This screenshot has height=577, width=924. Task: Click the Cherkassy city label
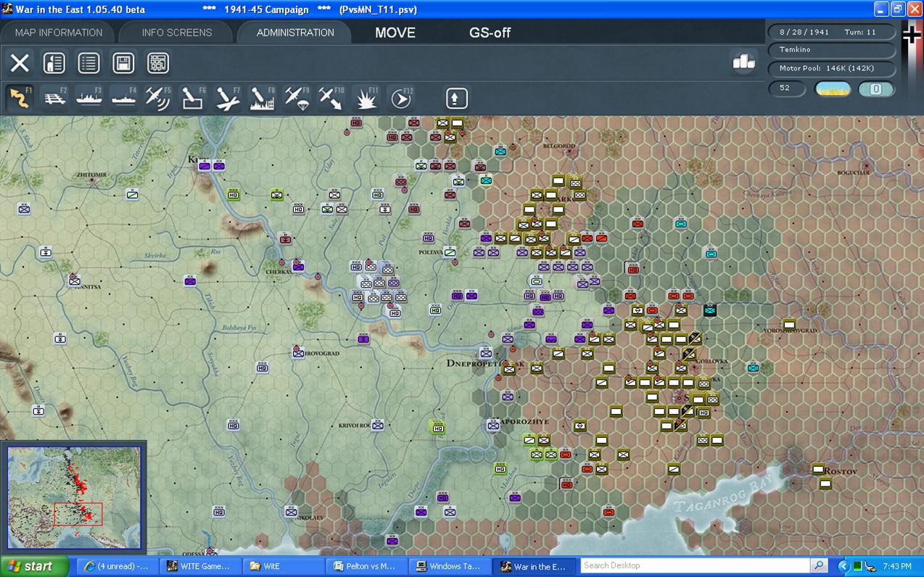click(x=279, y=272)
